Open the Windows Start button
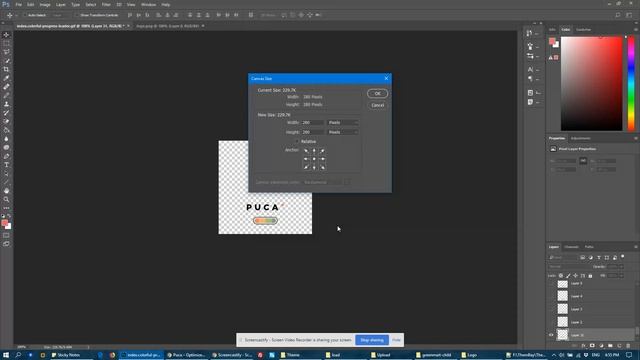The image size is (640, 360). (6, 355)
